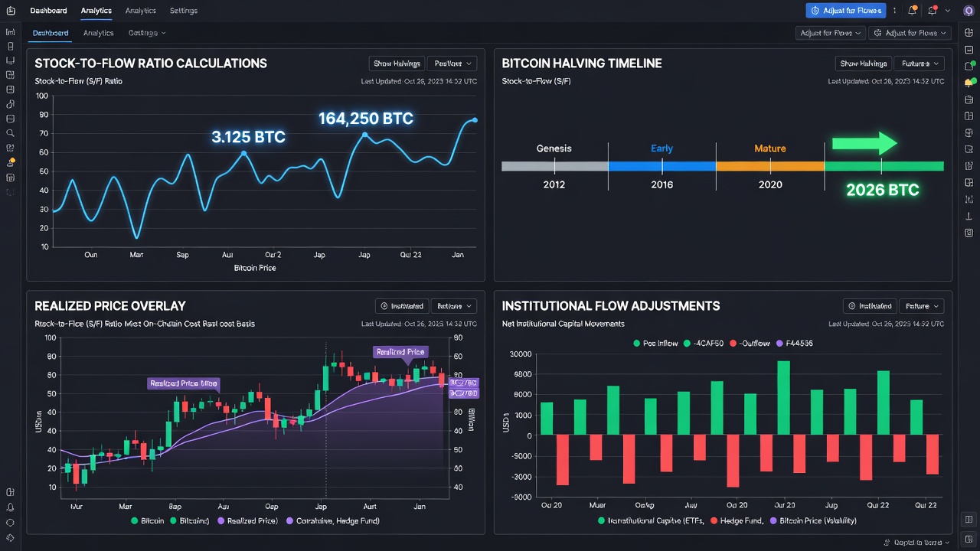Screen dimensions: 980x551
Task: Open notifications bell with orange badge
Action: [x=913, y=11]
